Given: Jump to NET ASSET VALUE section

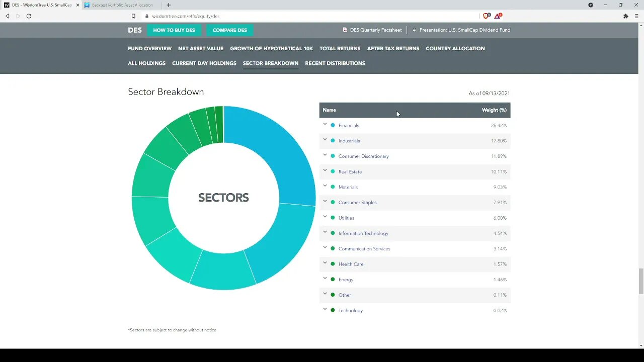Looking at the screenshot, I should [x=201, y=49].
